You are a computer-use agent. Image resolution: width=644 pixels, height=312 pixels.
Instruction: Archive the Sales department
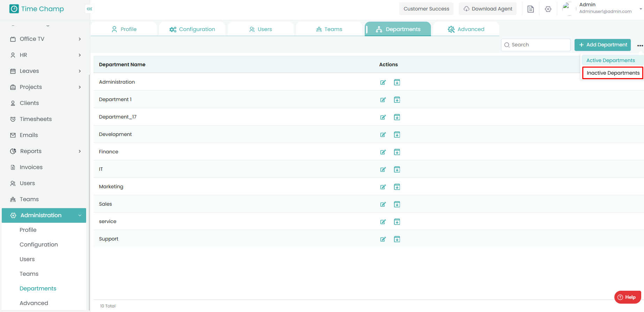pos(397,204)
